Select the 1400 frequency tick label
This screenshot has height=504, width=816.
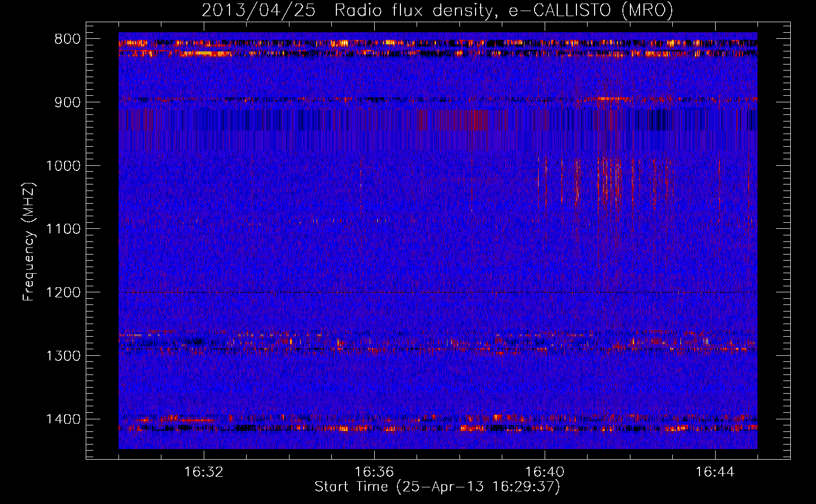64,419
